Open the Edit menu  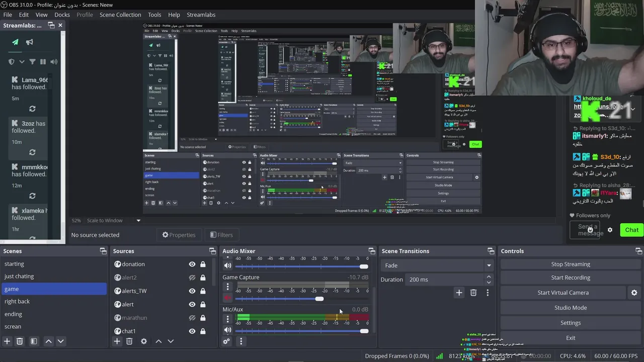pos(24,15)
